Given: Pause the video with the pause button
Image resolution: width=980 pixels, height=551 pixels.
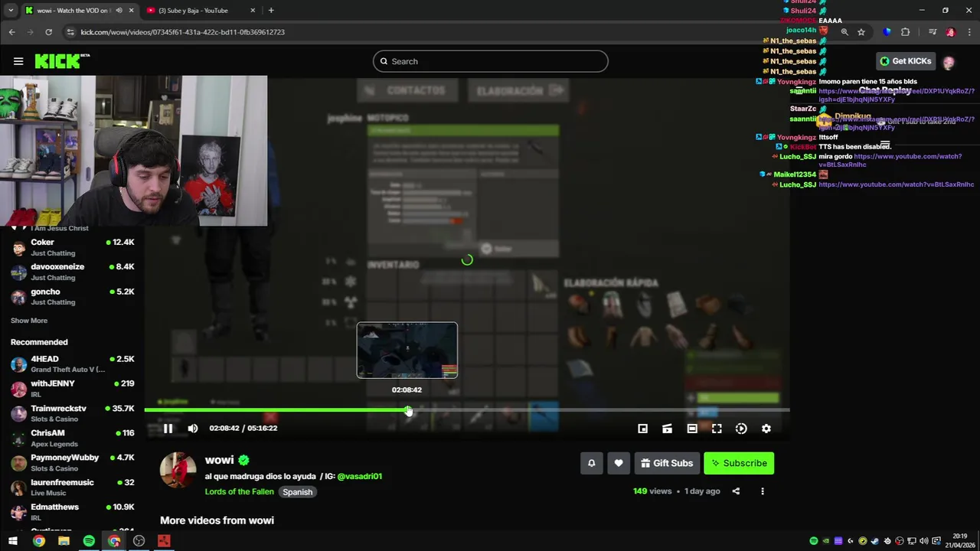Looking at the screenshot, I should [x=168, y=429].
